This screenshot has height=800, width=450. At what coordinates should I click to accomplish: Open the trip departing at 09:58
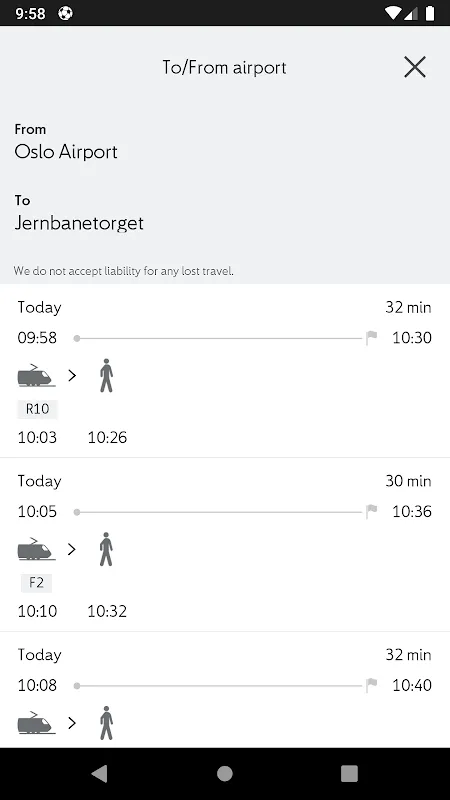click(x=225, y=371)
